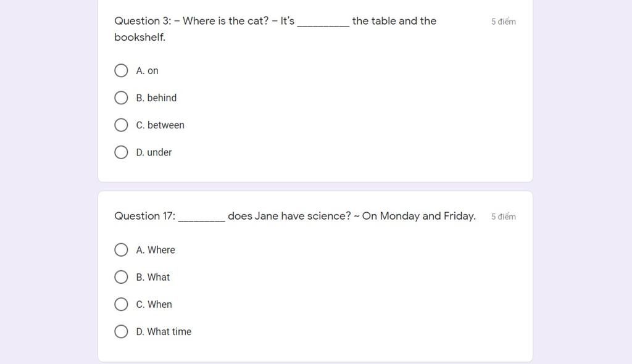The image size is (632, 364).
Task: Click the 'B. What' answer label text
Action: point(152,277)
